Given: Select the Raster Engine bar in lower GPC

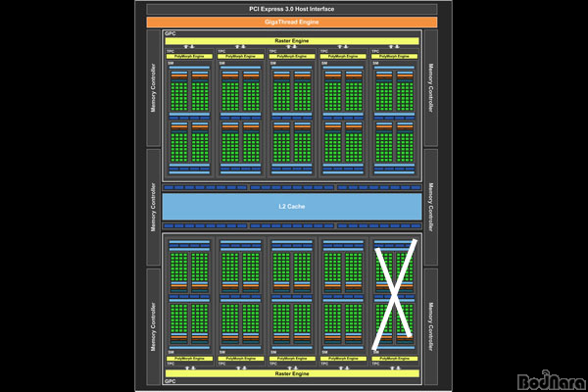Looking at the screenshot, I should click(292, 373).
